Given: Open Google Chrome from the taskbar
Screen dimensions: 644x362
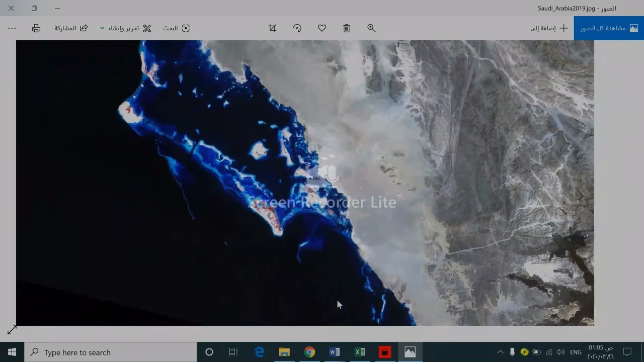Looking at the screenshot, I should pyautogui.click(x=309, y=352).
